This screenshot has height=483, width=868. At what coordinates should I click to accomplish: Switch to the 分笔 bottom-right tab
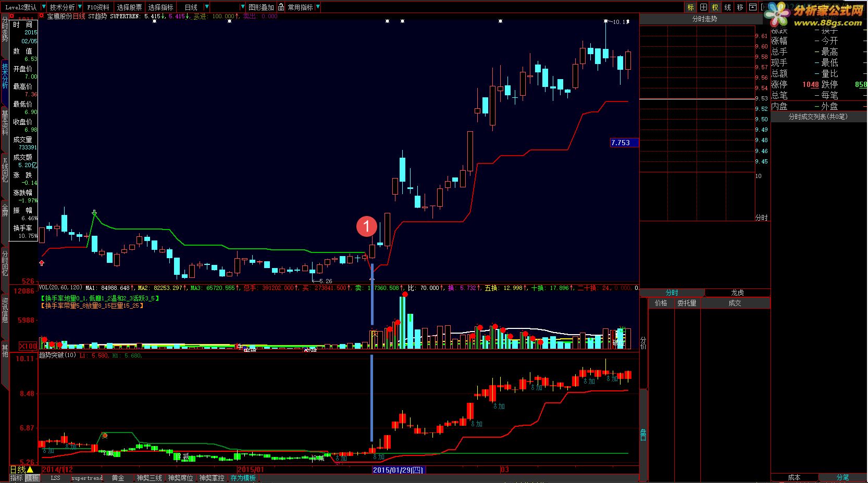tap(842, 477)
